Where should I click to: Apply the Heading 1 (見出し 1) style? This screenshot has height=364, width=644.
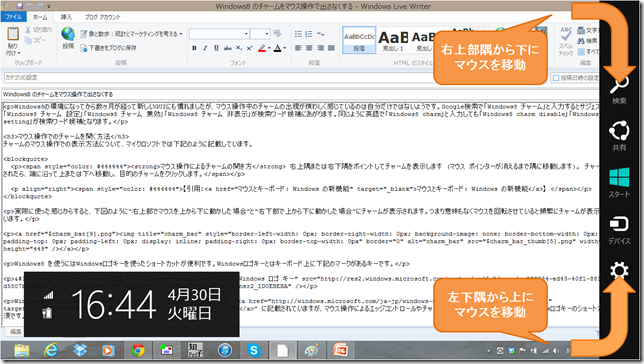coord(393,40)
